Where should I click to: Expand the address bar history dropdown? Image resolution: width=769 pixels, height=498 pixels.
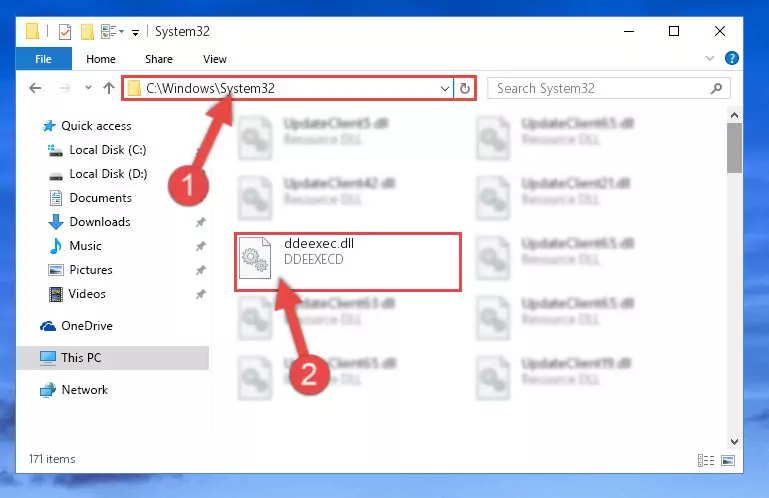tap(445, 89)
